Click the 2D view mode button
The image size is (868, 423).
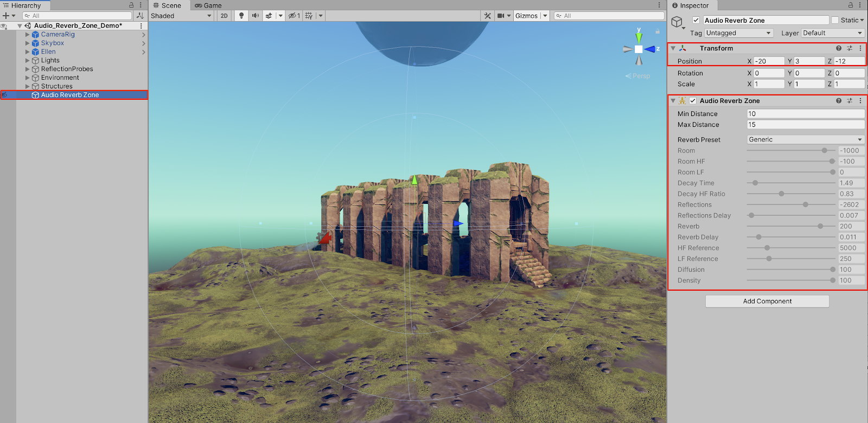(x=224, y=16)
